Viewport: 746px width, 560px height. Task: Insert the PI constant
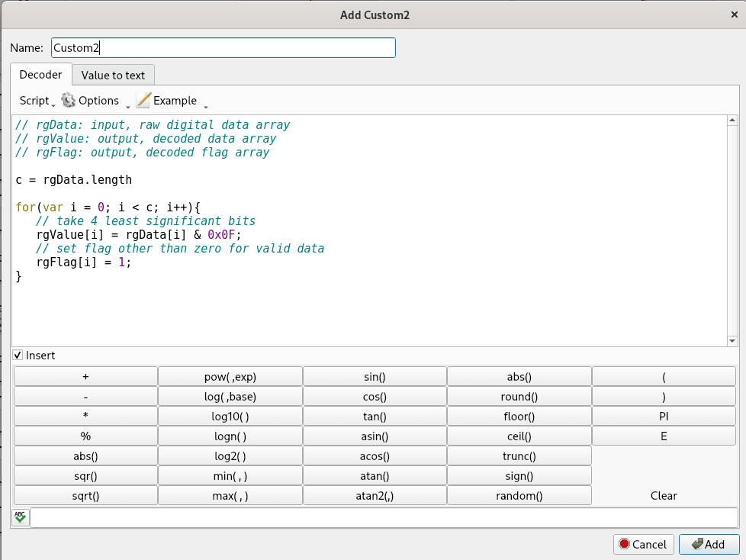click(664, 417)
